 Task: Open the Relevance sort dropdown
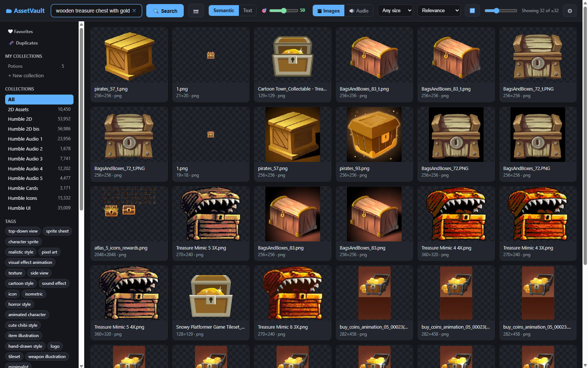439,11
